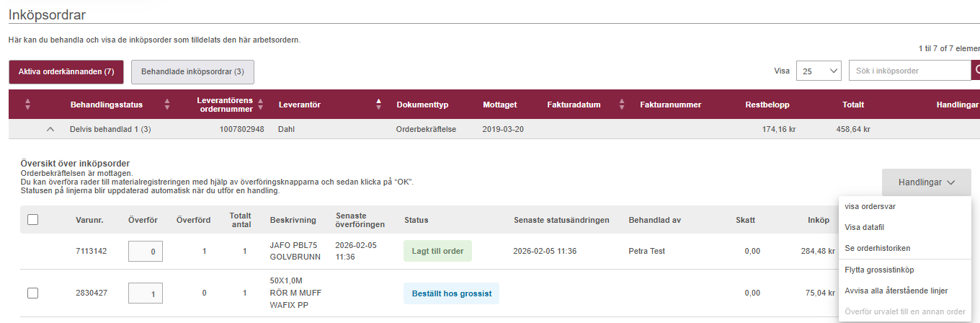Viewport: 980px width, 323px height.
Task: Select "Flytta grossistinköp" menu option
Action: pos(879,270)
